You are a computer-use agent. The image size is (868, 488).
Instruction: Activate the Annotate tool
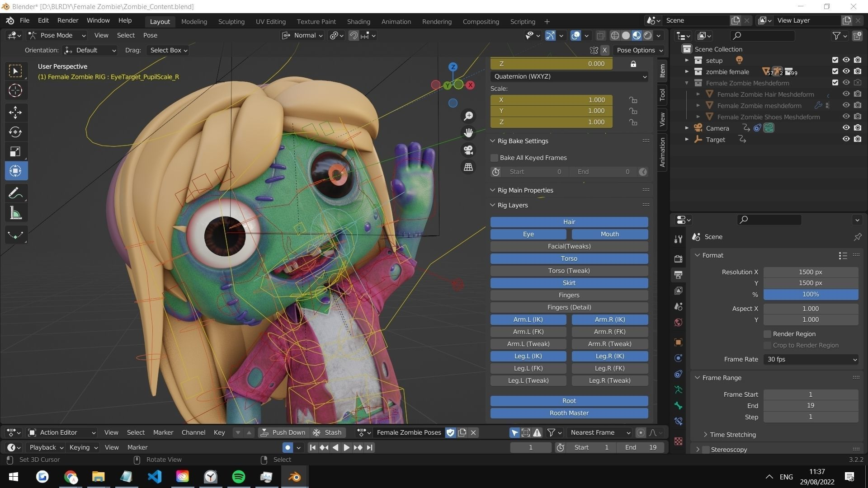click(x=15, y=193)
